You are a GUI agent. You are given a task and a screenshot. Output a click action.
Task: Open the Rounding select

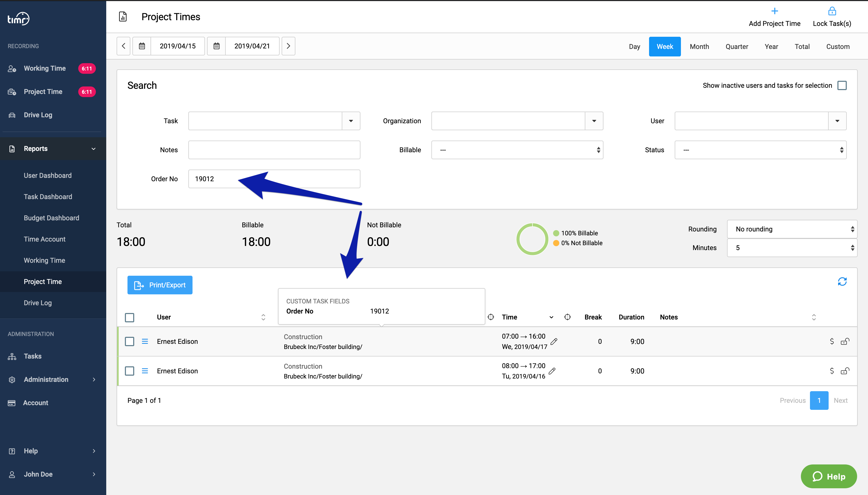point(792,229)
